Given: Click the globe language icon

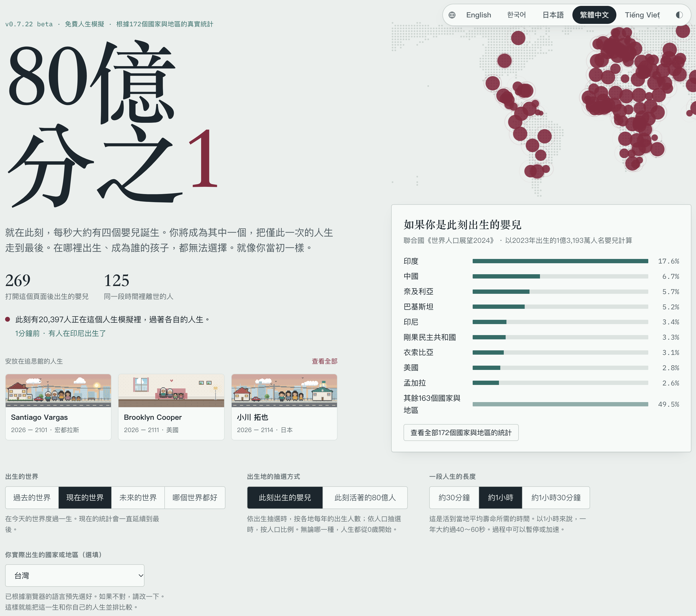Looking at the screenshot, I should click(x=452, y=15).
